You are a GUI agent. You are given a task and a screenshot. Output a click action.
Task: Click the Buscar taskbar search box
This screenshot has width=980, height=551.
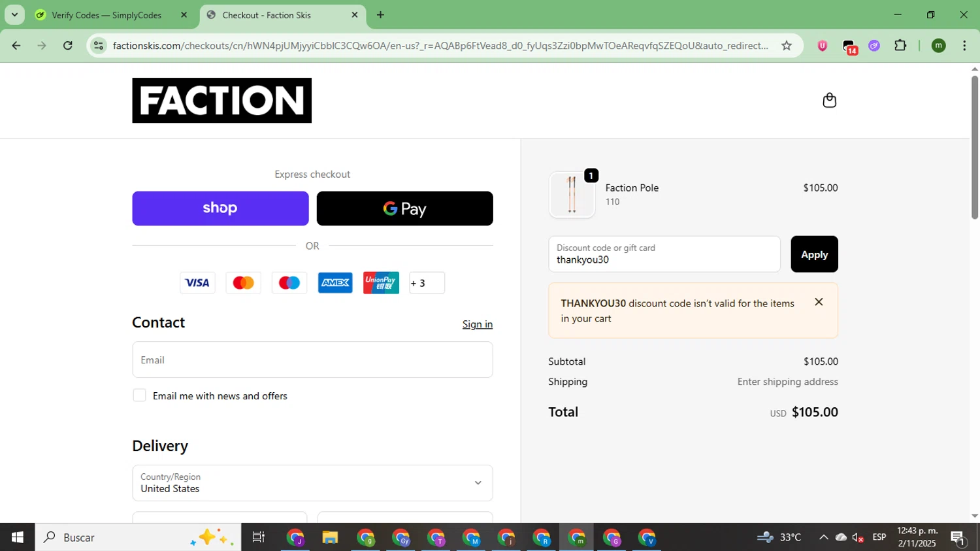(138, 537)
